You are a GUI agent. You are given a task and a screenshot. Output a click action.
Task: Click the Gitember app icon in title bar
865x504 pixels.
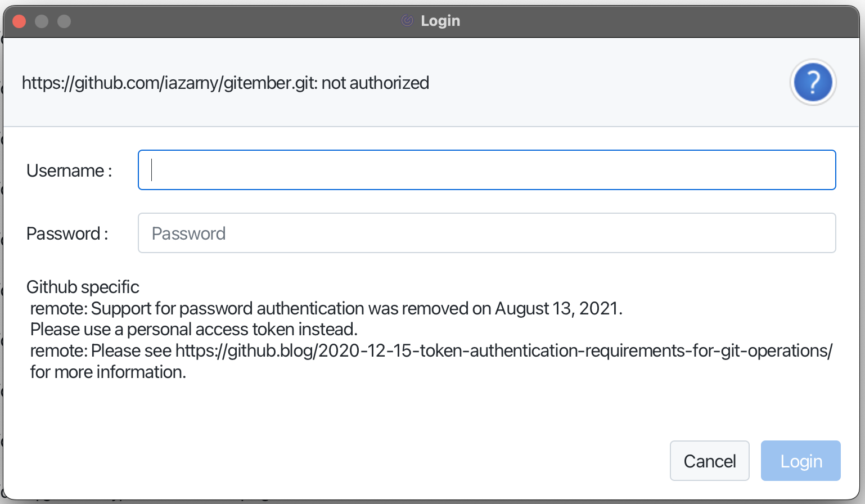click(x=407, y=21)
